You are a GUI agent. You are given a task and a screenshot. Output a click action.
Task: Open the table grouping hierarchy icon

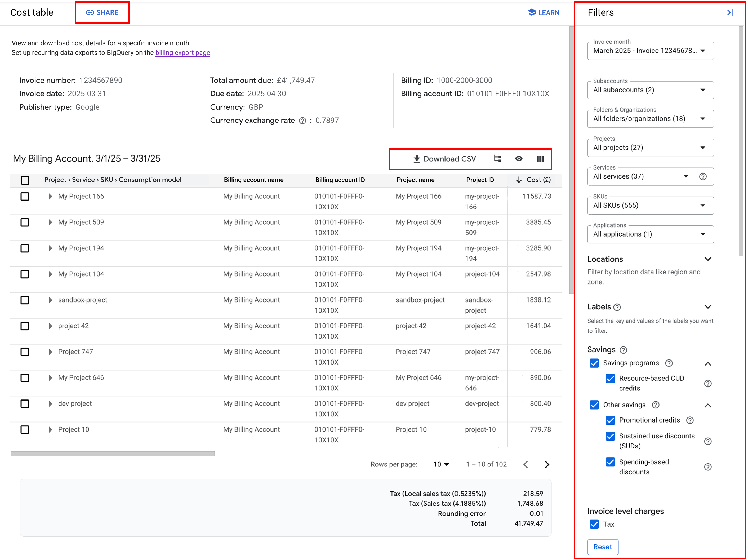point(497,159)
